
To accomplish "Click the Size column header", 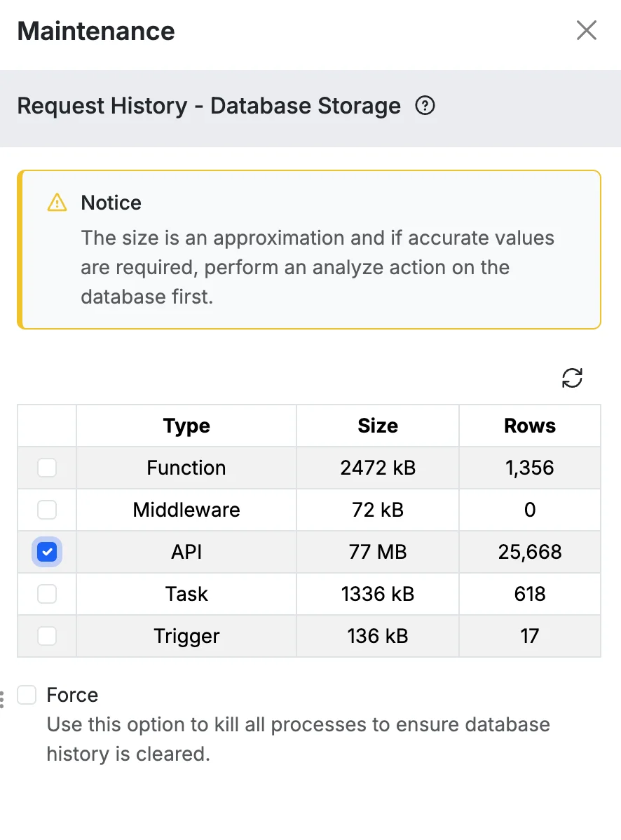I will coord(378,426).
